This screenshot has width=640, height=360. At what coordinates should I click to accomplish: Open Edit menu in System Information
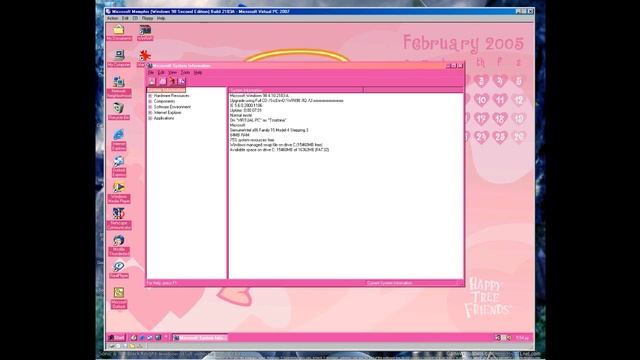[161, 73]
